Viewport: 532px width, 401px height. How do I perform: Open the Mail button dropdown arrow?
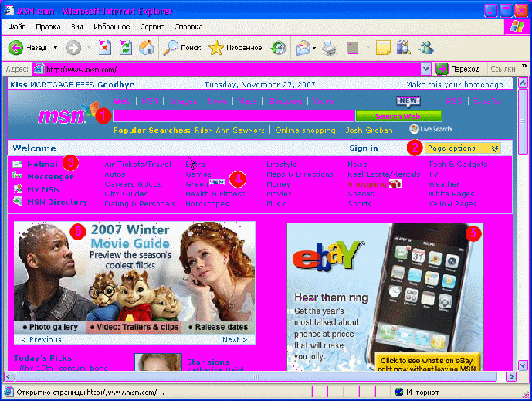313,48
